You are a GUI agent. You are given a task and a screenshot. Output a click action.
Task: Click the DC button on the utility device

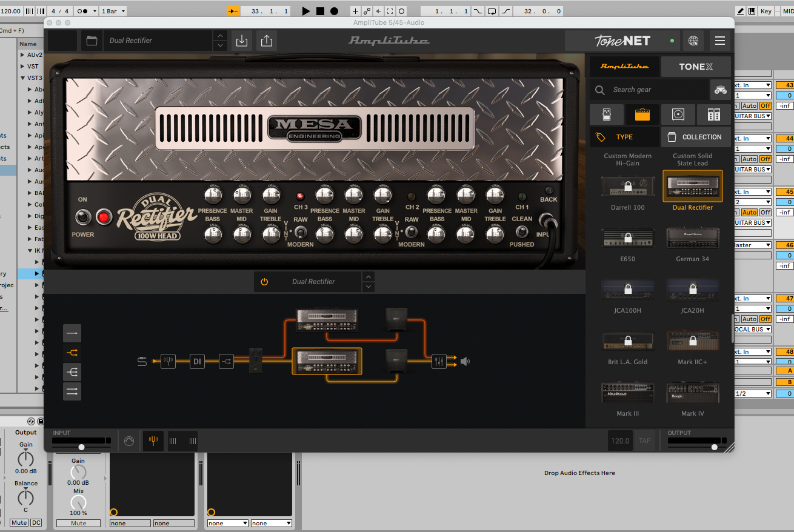(36, 523)
